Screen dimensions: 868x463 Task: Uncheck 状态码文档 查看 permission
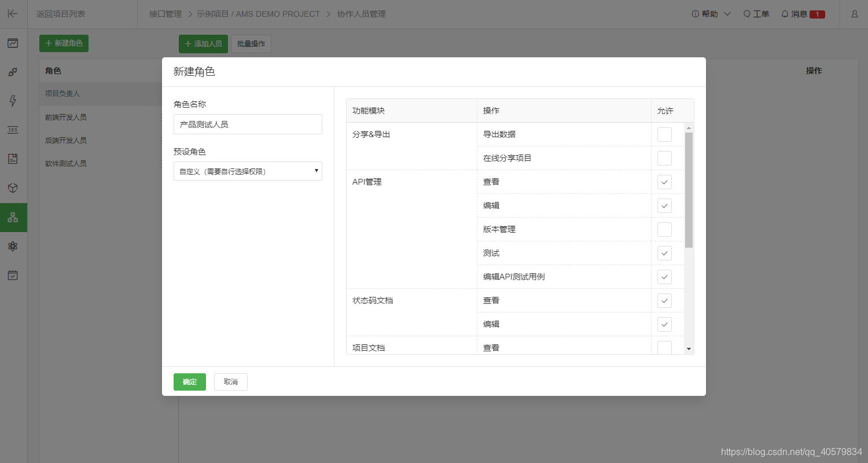point(664,300)
